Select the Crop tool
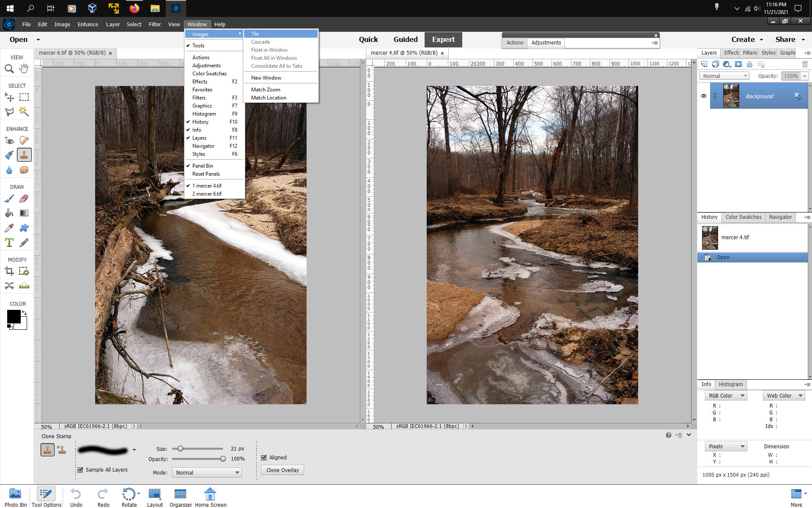Viewport: 812px width, 508px height. [9, 271]
